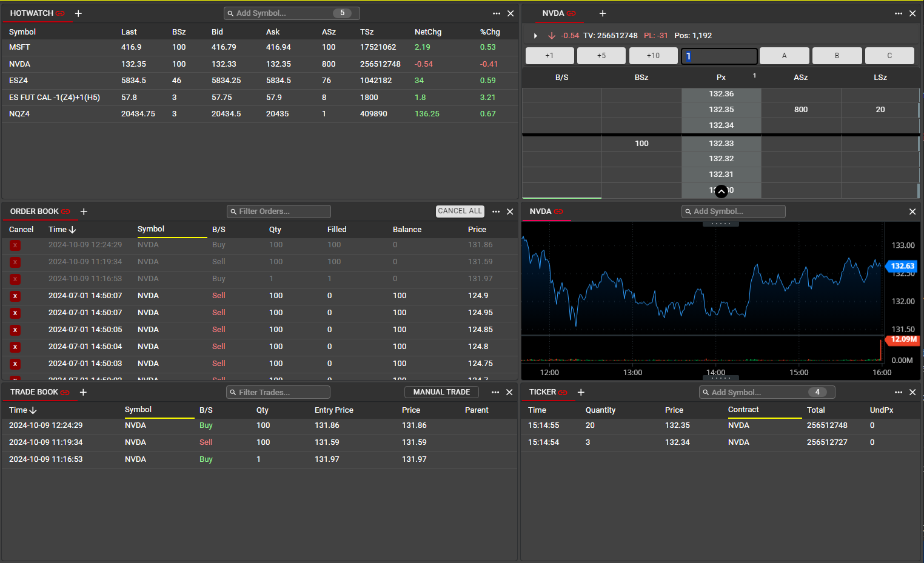
Task: Click the +10 quantity increment button
Action: (x=653, y=56)
